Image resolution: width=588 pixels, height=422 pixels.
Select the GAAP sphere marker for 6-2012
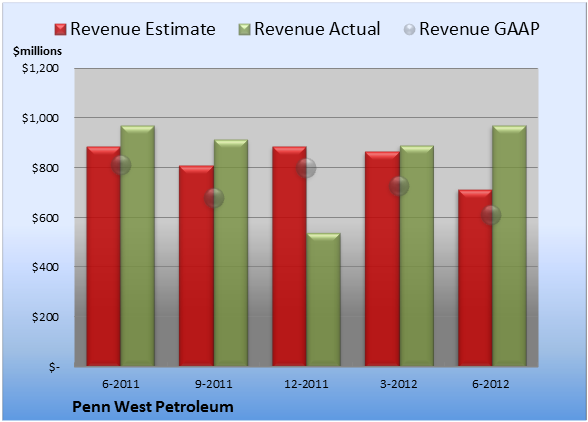coord(491,215)
